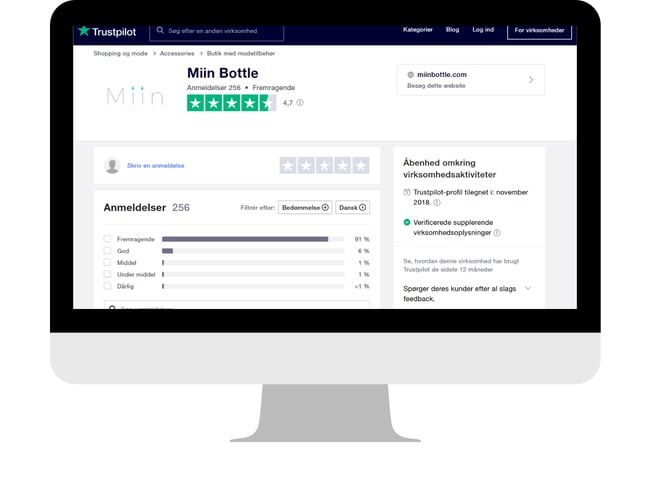
Task: Rate two stars in the review box
Action: point(306,165)
